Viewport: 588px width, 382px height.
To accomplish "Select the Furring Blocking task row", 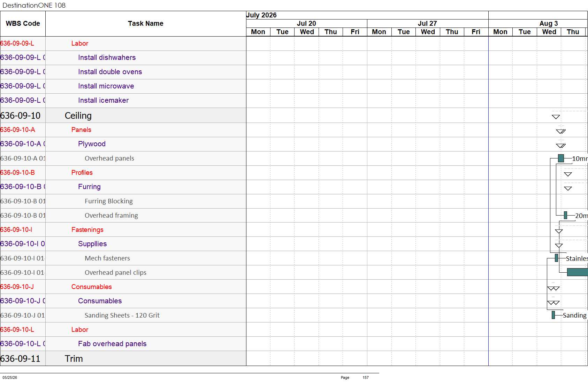I will point(123,201).
